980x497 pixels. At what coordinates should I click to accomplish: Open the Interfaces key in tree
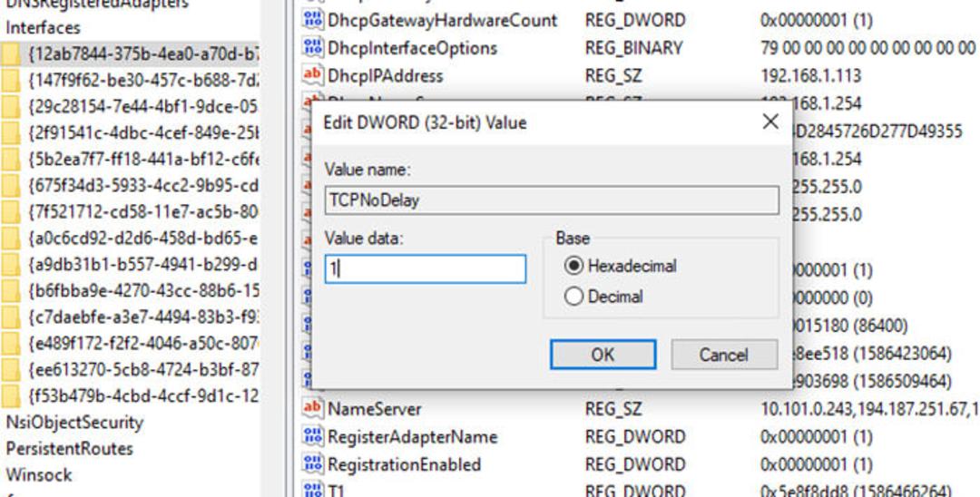coord(44,27)
